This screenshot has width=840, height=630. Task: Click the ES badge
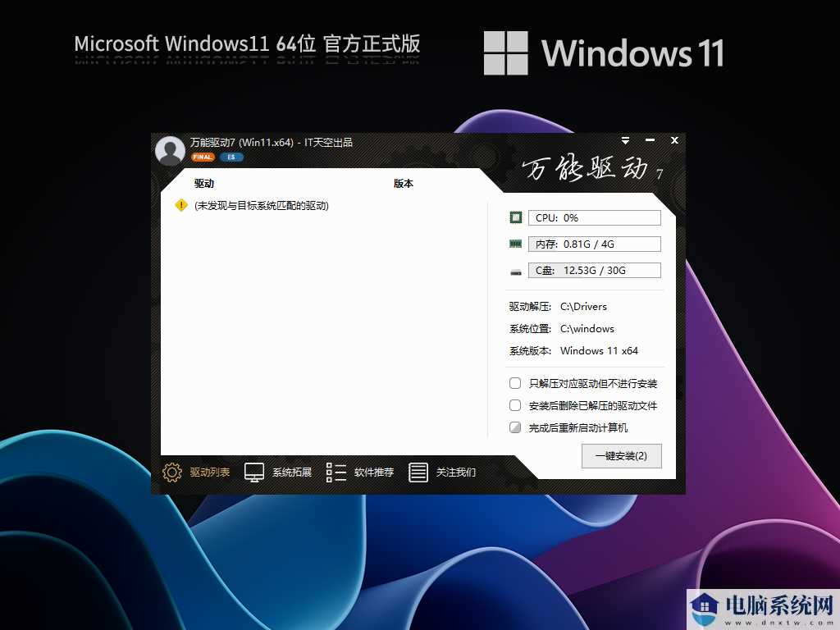pyautogui.click(x=231, y=157)
